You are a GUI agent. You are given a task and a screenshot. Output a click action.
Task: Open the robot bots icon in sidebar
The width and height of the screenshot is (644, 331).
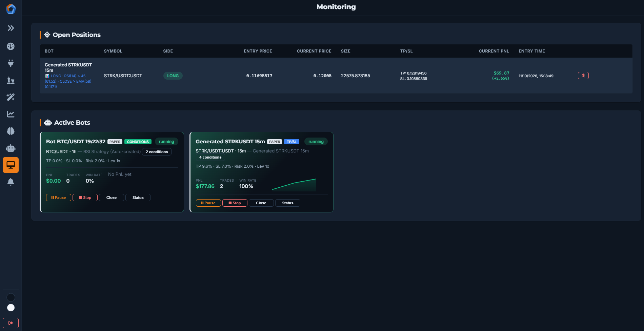tap(11, 148)
